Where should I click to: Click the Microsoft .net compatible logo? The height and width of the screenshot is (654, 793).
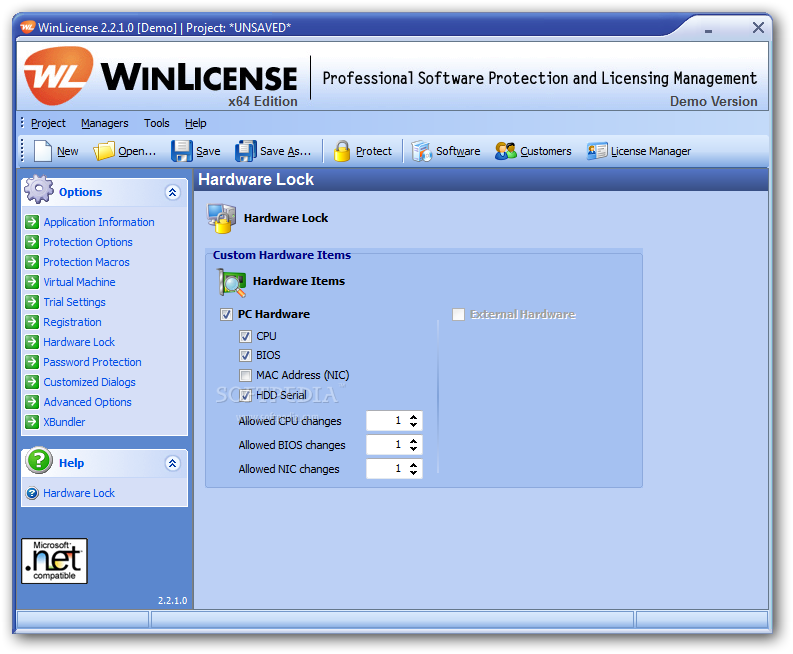(54, 561)
